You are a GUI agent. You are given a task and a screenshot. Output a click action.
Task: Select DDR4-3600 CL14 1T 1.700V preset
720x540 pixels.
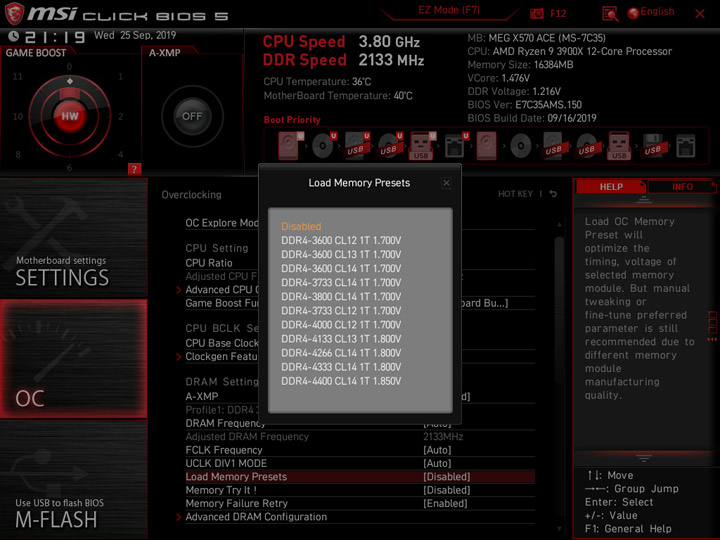click(x=341, y=268)
